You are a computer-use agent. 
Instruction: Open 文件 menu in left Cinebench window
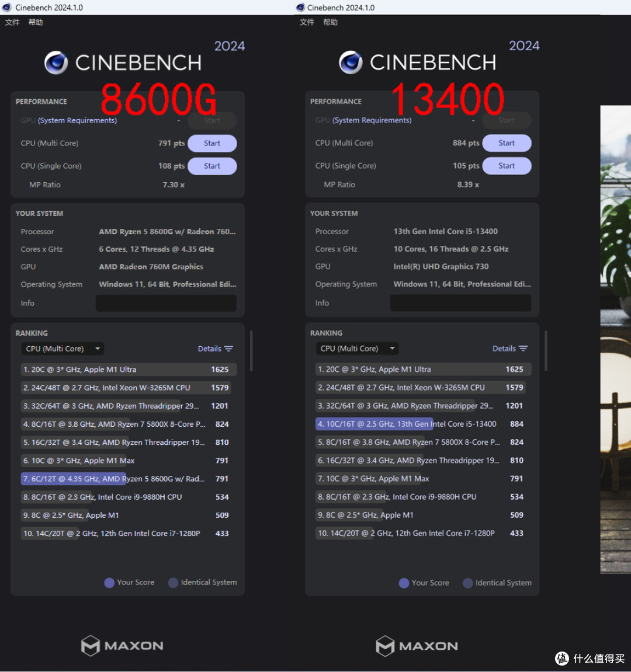click(x=12, y=22)
